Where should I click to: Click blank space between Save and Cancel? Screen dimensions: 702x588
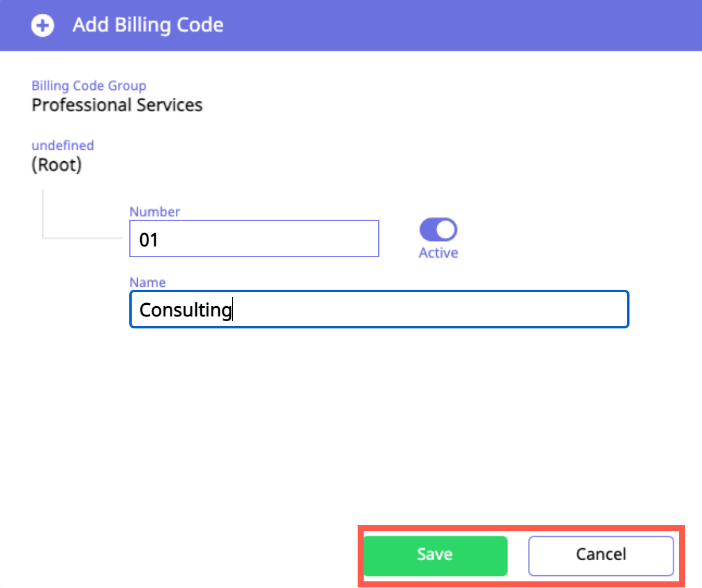pos(518,555)
